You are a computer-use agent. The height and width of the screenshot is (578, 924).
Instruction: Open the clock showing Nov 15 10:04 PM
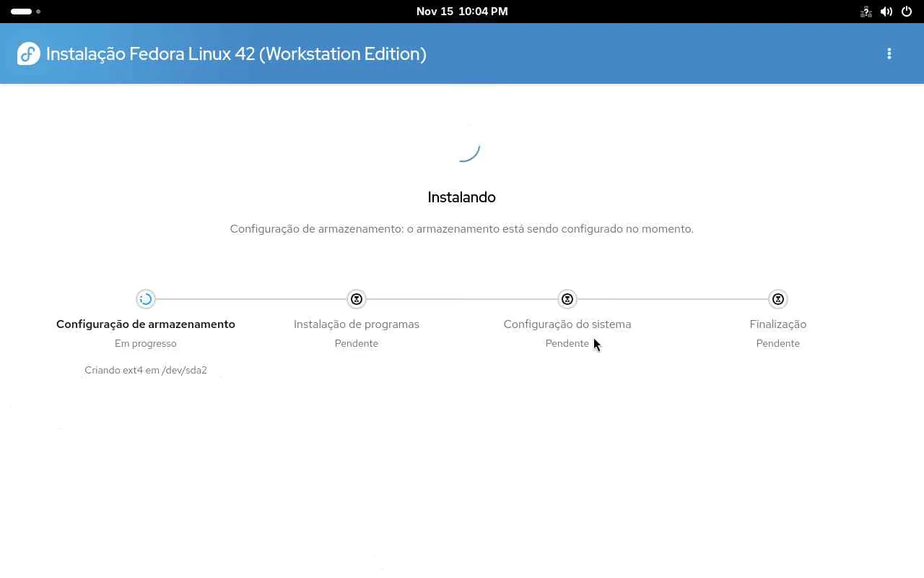pyautogui.click(x=462, y=12)
